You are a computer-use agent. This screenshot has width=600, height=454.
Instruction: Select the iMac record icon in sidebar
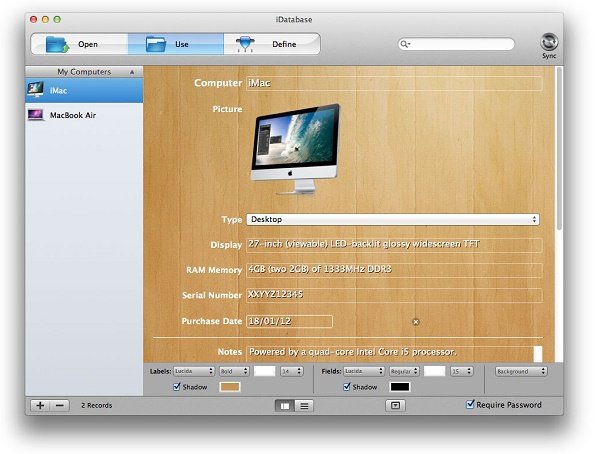[35, 90]
